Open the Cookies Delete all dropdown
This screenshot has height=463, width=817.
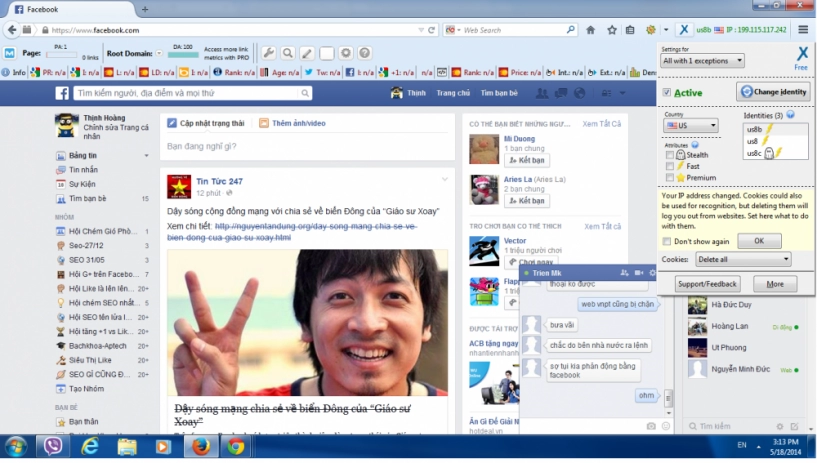coord(743,259)
